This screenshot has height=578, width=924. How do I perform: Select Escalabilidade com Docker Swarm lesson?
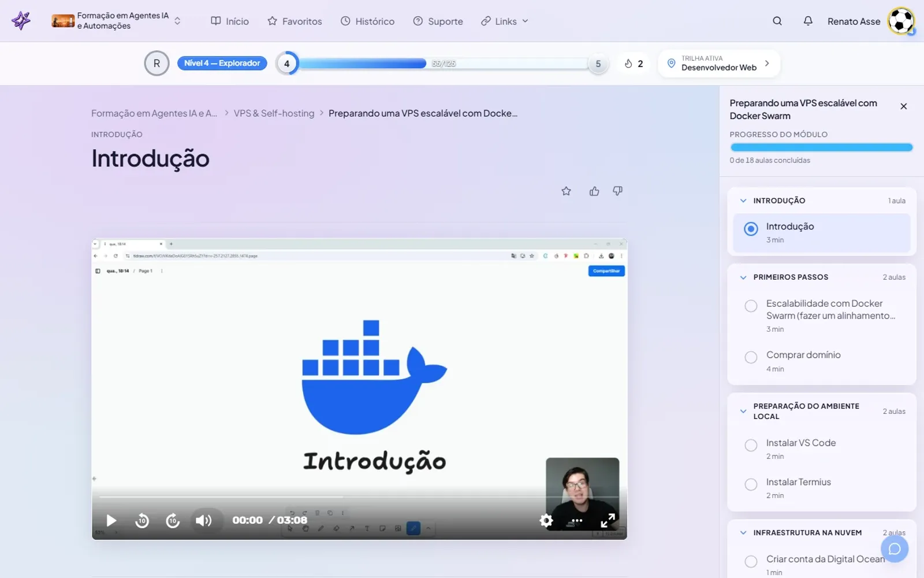pyautogui.click(x=822, y=316)
